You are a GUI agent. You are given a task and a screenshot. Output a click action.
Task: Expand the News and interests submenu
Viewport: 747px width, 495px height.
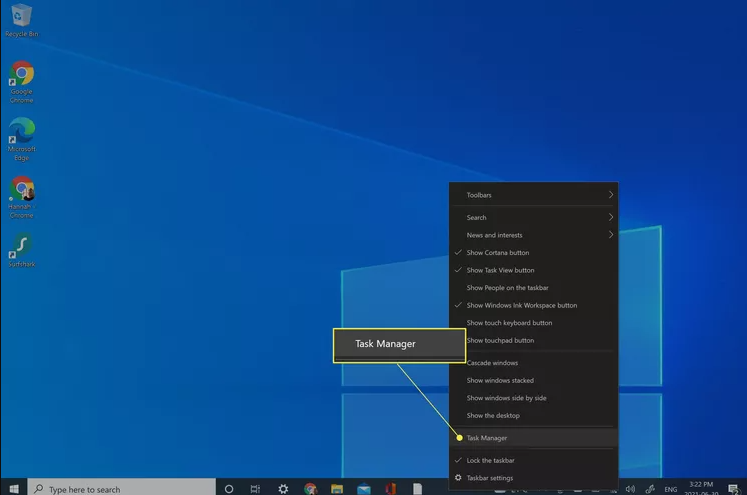pos(534,235)
